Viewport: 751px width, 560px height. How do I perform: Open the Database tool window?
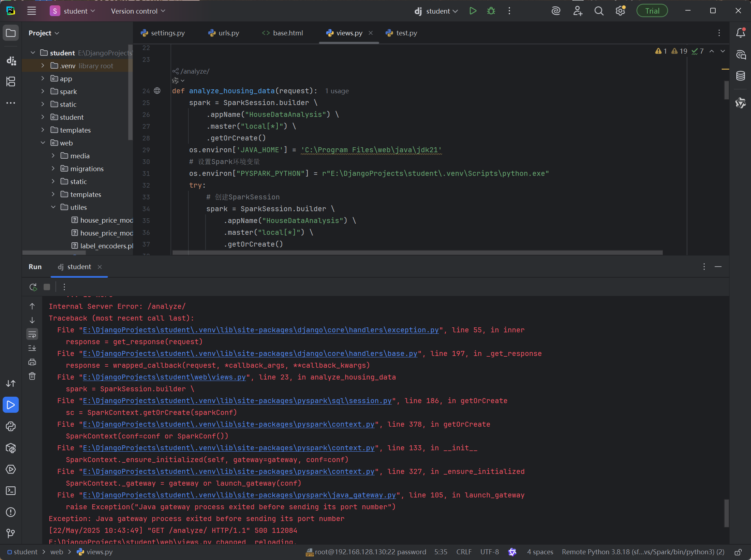(x=741, y=76)
